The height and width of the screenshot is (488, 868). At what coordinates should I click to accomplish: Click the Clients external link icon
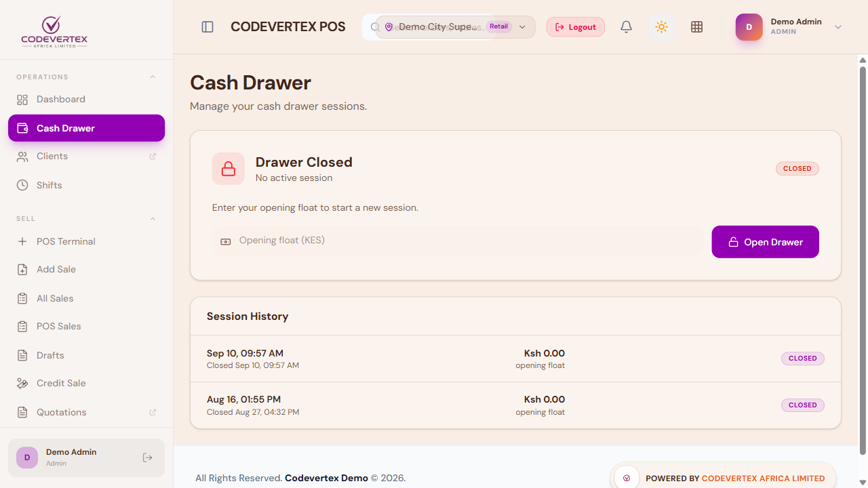click(x=153, y=157)
